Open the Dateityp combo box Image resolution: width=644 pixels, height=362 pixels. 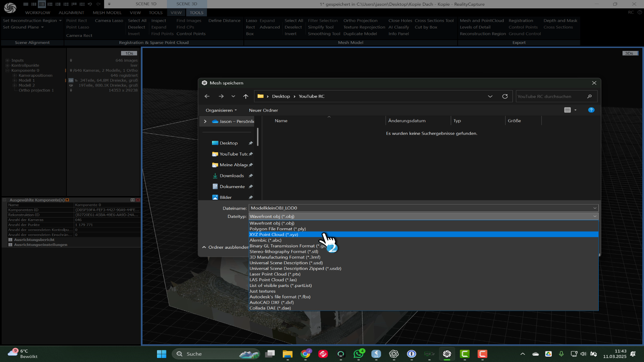(423, 217)
